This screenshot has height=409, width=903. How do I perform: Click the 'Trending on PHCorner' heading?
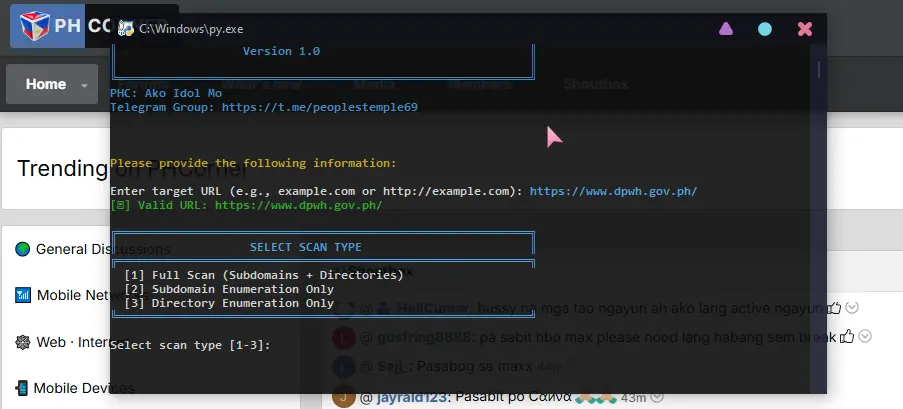[x=132, y=168]
